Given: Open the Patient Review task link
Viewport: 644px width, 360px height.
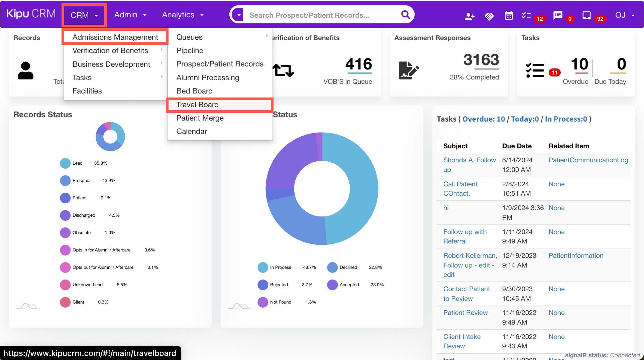Looking at the screenshot, I should coord(465,313).
